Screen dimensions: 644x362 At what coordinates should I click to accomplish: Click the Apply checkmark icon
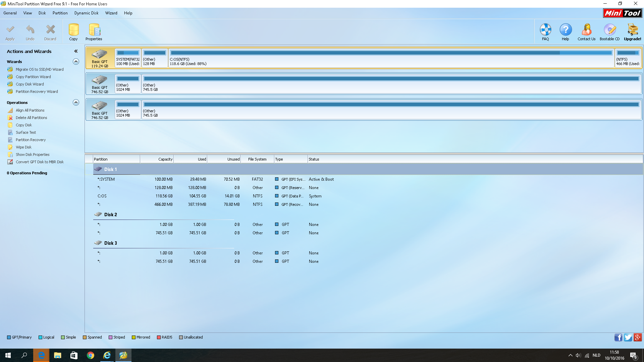(10, 29)
